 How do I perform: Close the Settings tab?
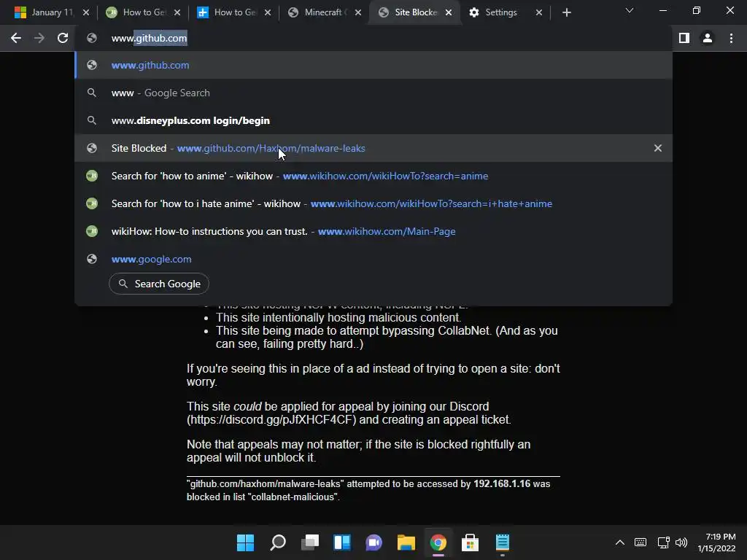pyautogui.click(x=539, y=12)
